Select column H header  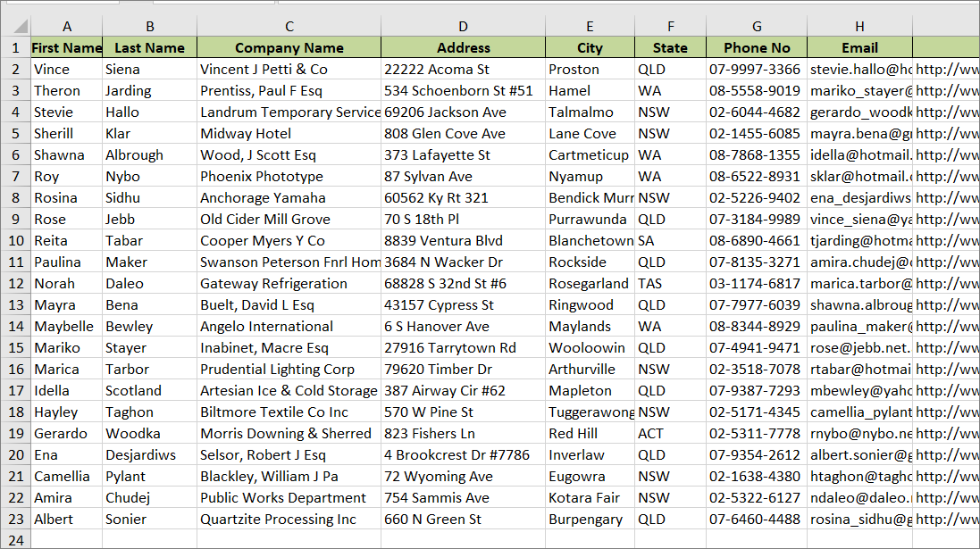point(859,26)
